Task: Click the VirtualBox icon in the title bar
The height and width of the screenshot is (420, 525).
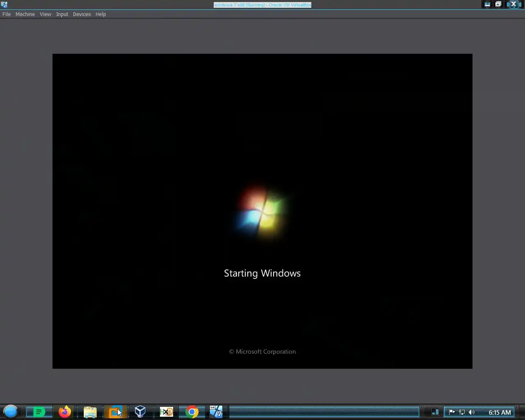Action: point(4,5)
